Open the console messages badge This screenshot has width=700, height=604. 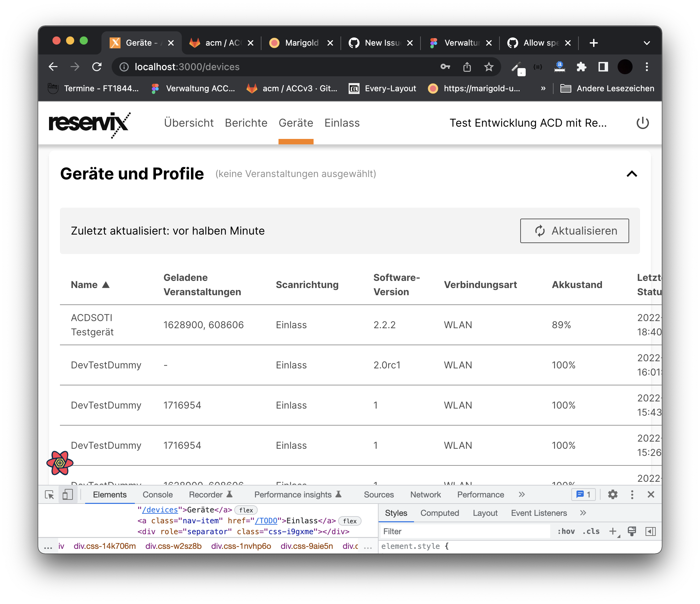pos(583,494)
